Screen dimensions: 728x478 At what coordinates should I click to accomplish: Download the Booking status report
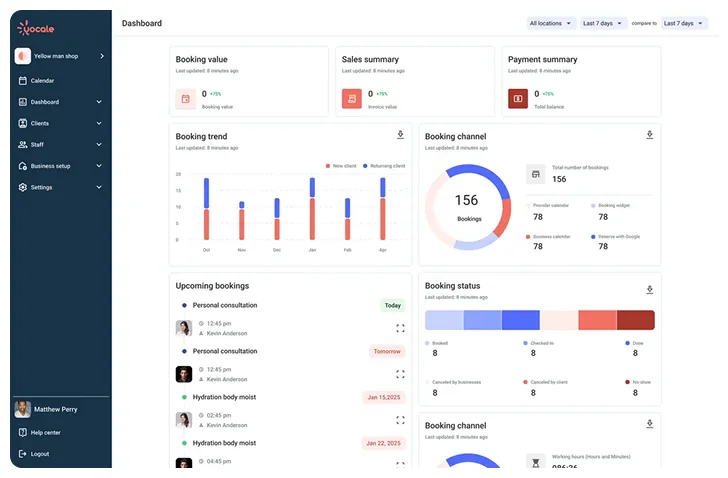[650, 290]
